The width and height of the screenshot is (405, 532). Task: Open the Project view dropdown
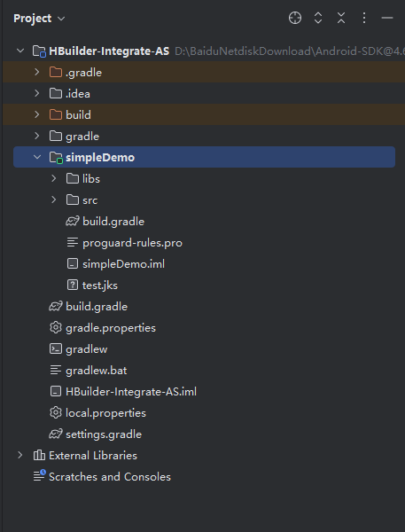pos(39,19)
